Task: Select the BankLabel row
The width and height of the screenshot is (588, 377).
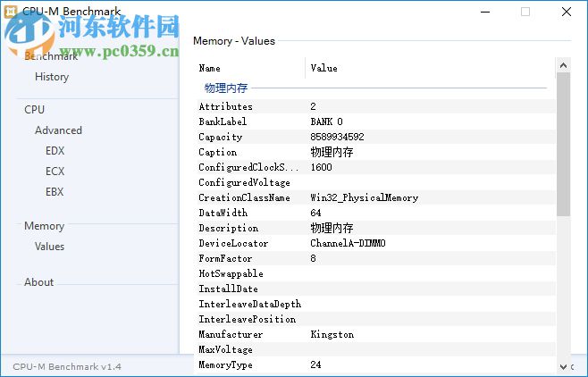Action: pos(376,121)
